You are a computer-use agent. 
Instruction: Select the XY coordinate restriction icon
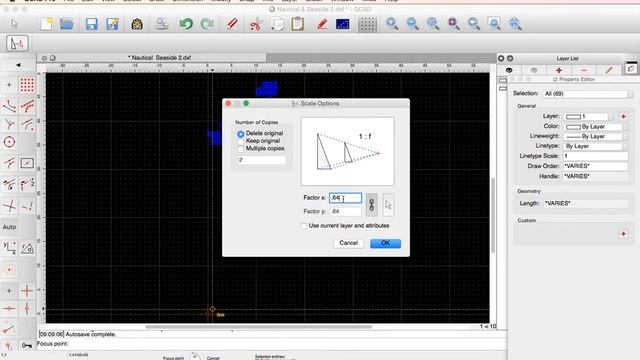point(9,248)
